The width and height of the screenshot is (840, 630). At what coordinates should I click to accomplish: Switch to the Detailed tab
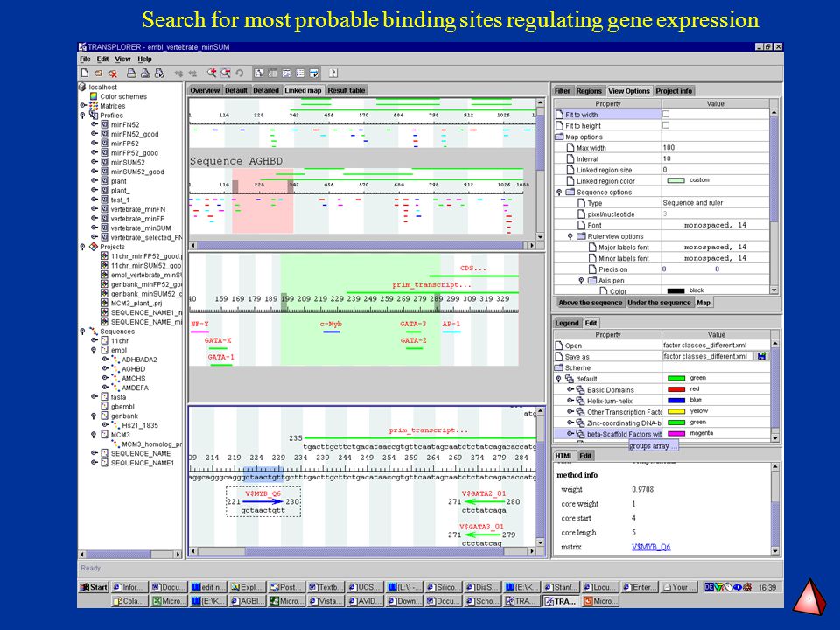click(x=266, y=90)
